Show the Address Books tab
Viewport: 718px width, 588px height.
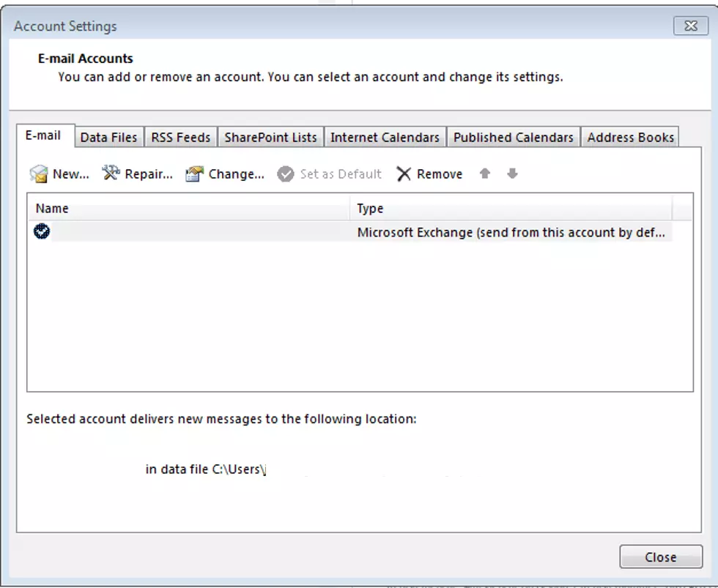click(630, 137)
